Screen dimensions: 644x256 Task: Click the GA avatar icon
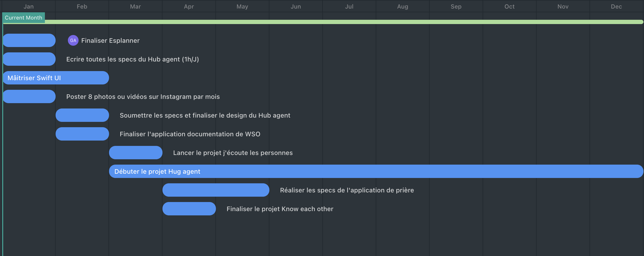coord(73,40)
